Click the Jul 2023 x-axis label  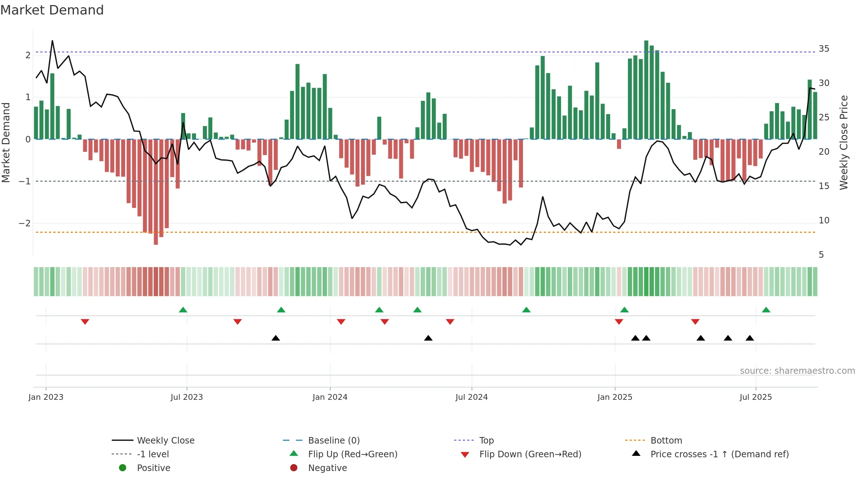click(187, 397)
